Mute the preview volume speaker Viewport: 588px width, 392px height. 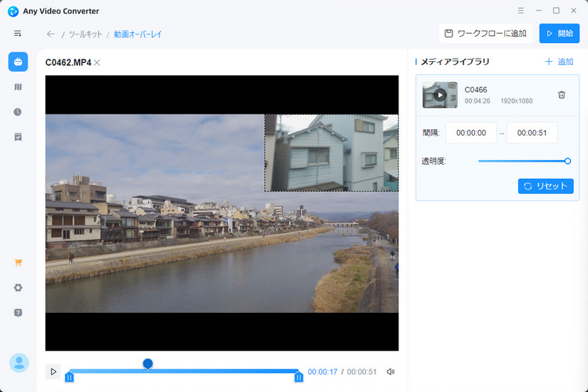click(x=390, y=372)
